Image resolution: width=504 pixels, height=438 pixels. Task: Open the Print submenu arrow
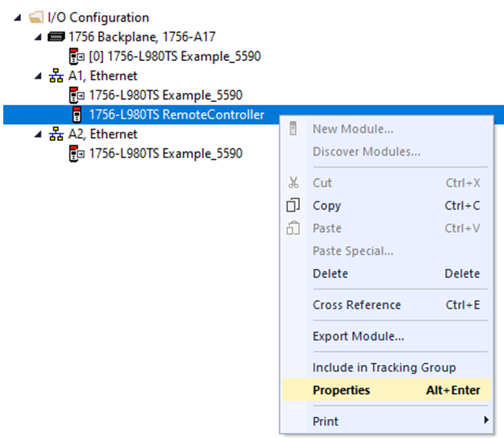point(486,420)
